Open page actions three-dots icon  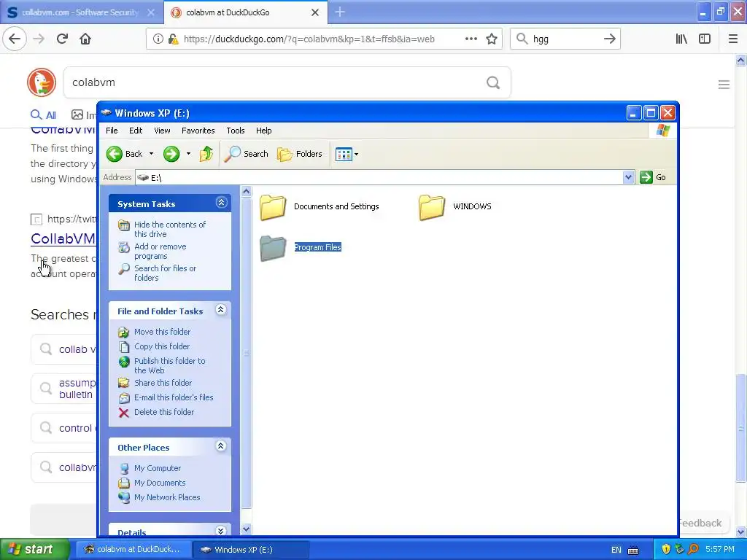tap(471, 39)
